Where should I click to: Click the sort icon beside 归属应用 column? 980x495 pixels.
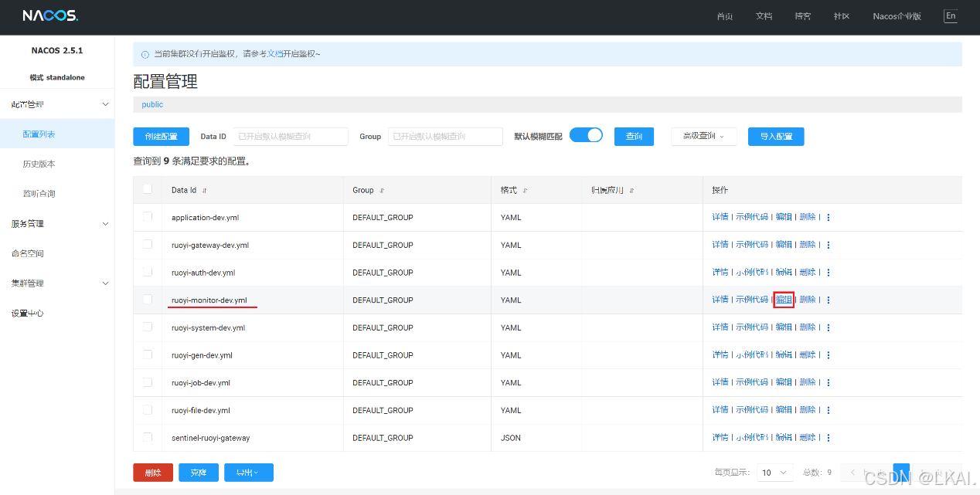coord(631,190)
